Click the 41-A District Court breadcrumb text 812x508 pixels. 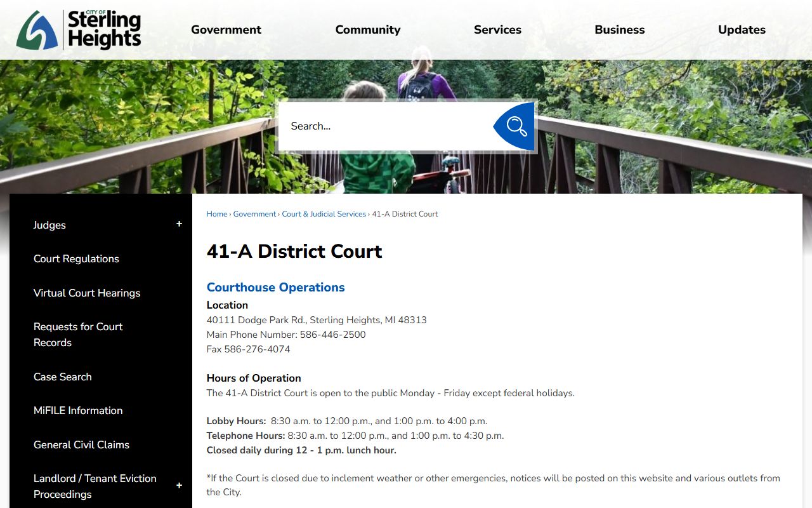click(405, 214)
